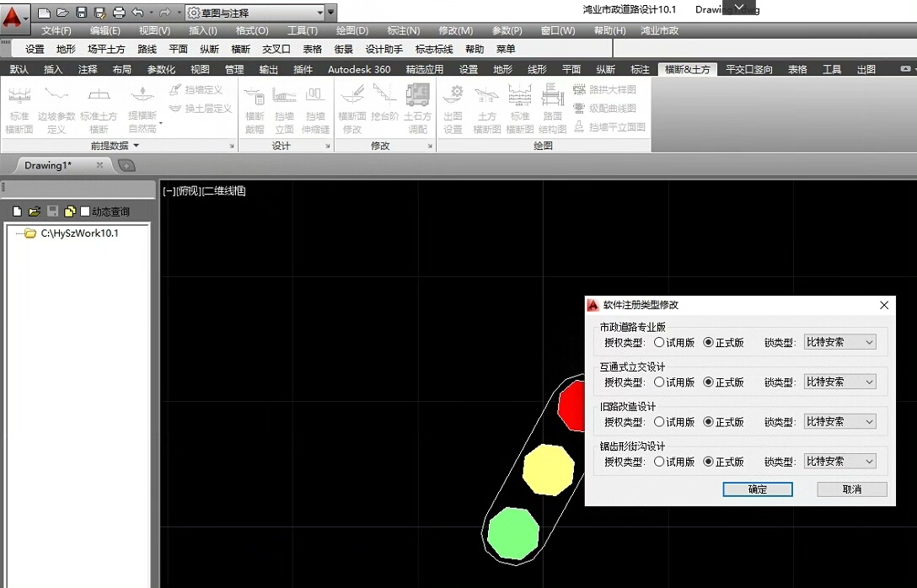Open 锁类型 dropdown for 锯齿形街沟设计

pos(839,461)
